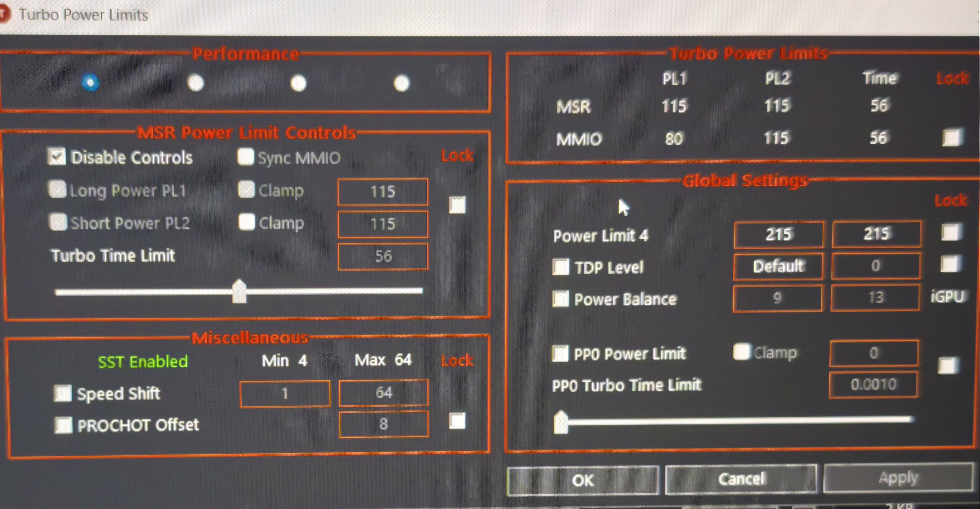Select the fourth Performance radio button
Image resolution: width=980 pixels, height=509 pixels.
tap(402, 83)
